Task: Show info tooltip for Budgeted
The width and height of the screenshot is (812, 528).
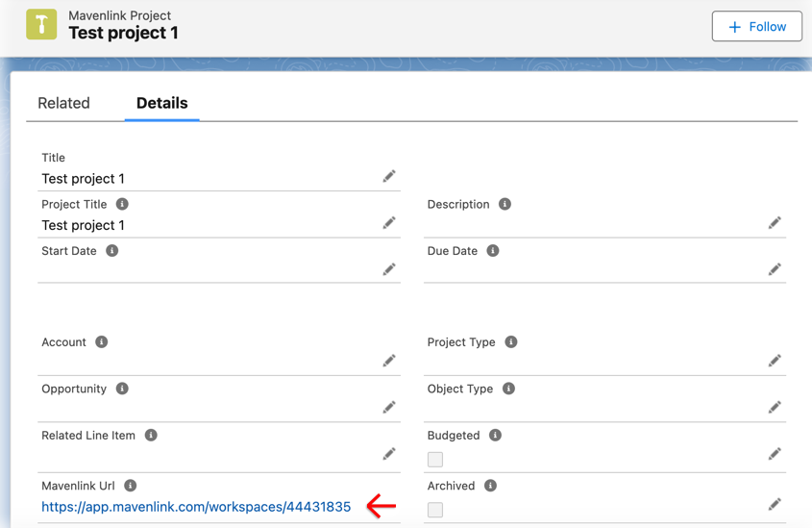Action: tap(496, 436)
